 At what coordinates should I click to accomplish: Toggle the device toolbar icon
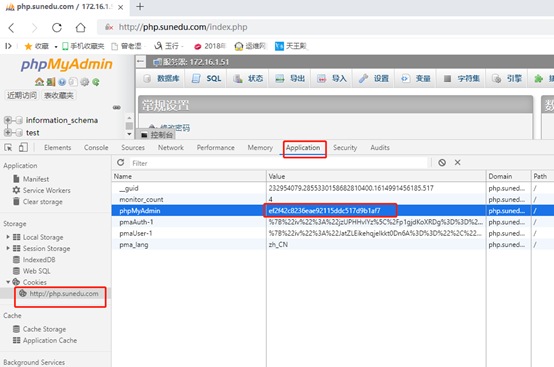point(23,148)
